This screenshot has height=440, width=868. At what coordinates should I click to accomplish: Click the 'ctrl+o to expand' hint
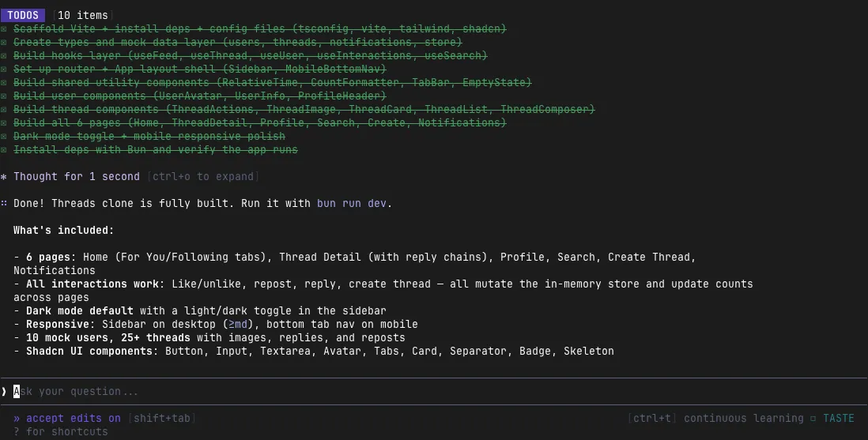pos(202,177)
